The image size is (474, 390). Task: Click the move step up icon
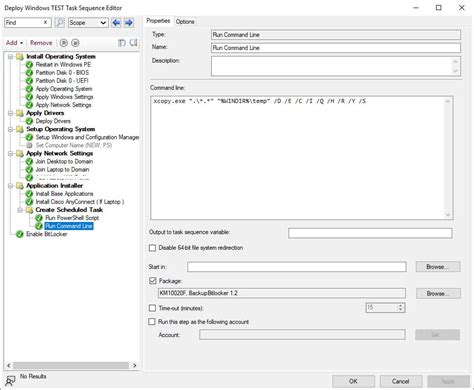pos(122,43)
